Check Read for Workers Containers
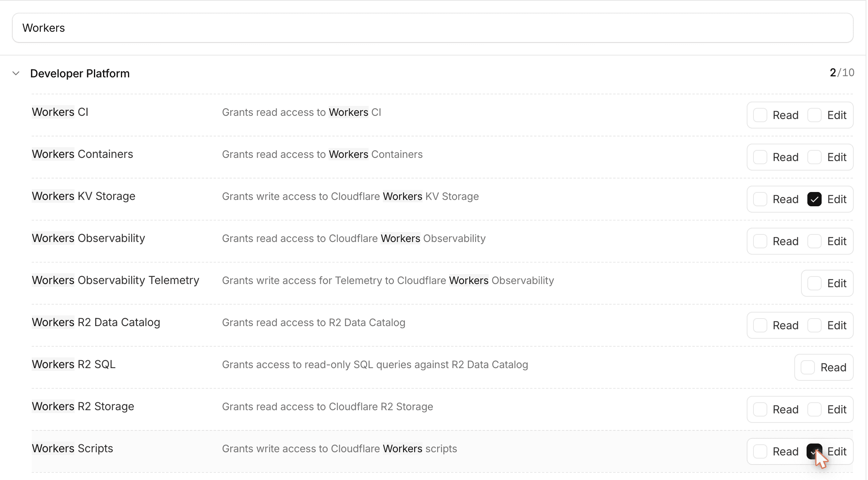The image size is (868, 480). pos(760,157)
